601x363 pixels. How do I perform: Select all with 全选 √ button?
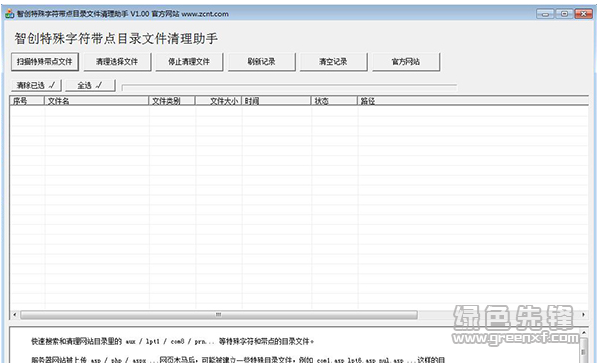[x=90, y=85]
